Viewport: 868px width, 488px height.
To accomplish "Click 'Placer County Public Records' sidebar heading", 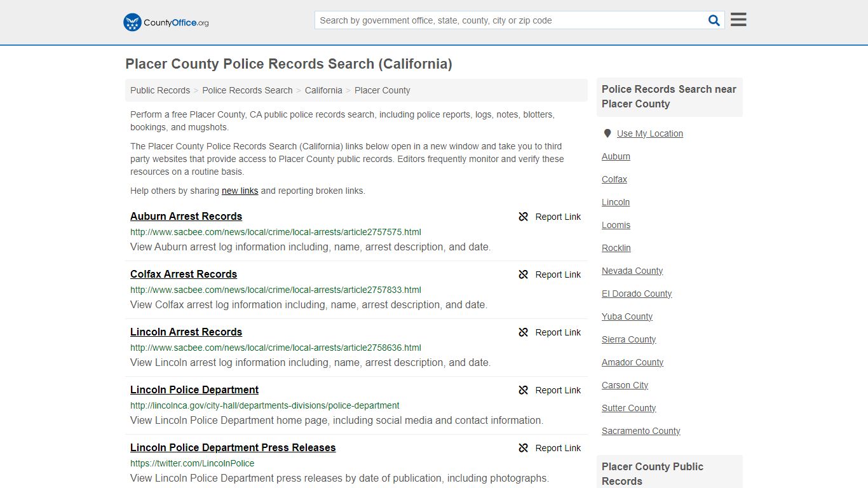I will (653, 473).
